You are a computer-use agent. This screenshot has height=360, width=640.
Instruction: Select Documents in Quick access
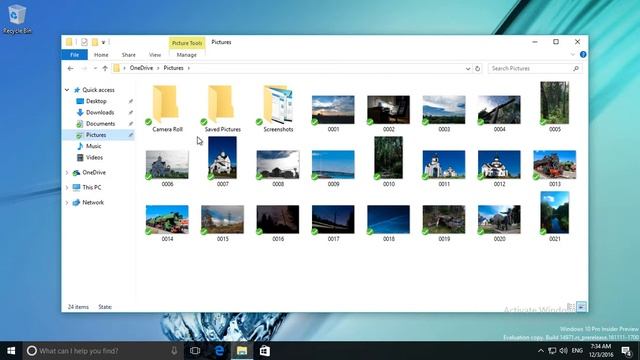point(100,124)
